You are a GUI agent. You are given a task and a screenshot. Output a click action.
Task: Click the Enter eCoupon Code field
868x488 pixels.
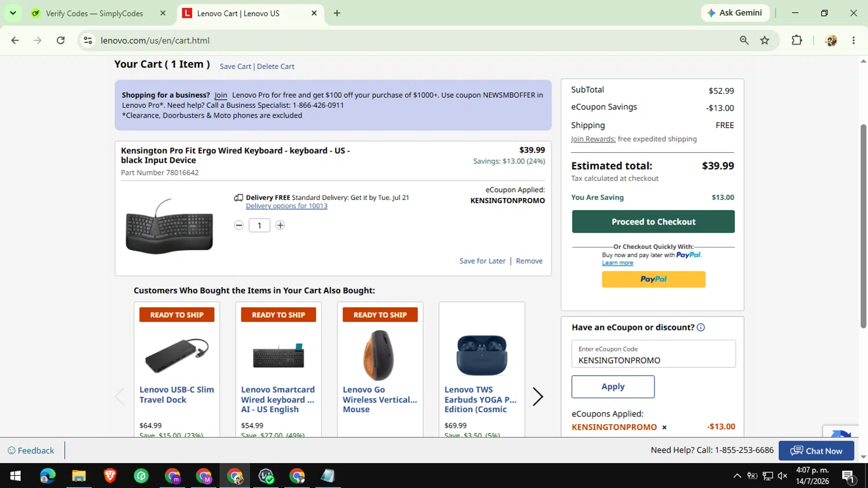(x=653, y=354)
